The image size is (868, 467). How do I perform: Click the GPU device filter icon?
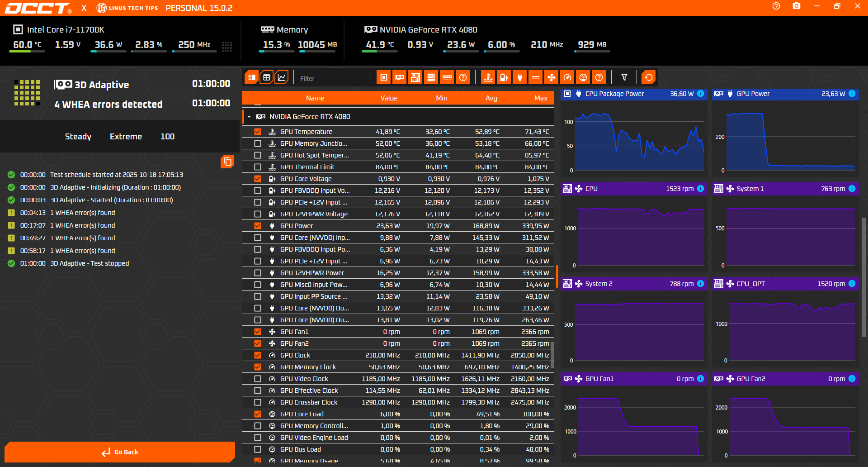coord(400,77)
